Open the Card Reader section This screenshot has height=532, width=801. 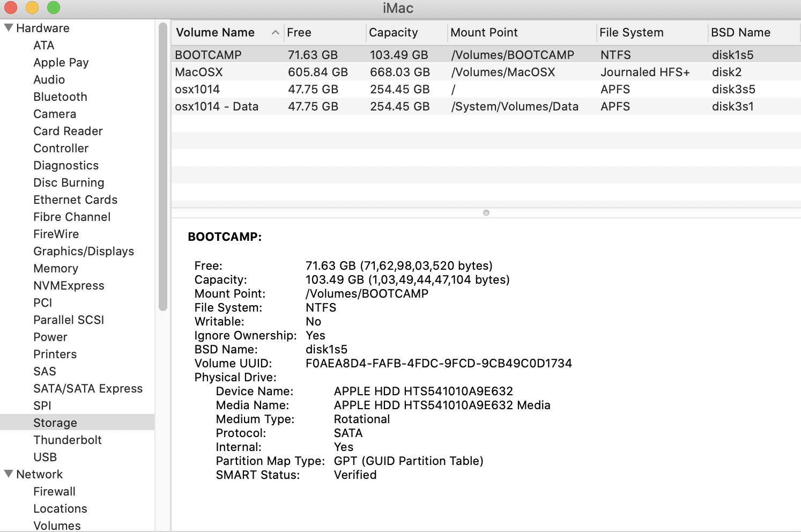click(x=68, y=131)
